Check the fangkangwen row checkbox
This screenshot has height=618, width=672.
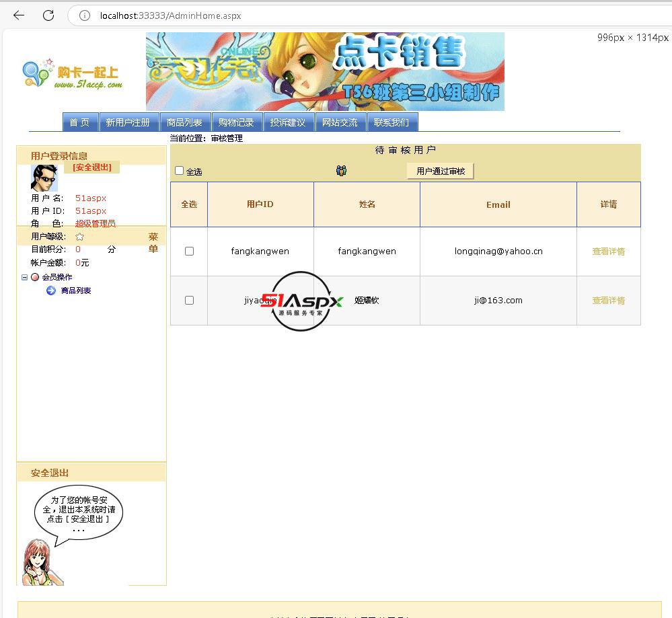point(189,251)
